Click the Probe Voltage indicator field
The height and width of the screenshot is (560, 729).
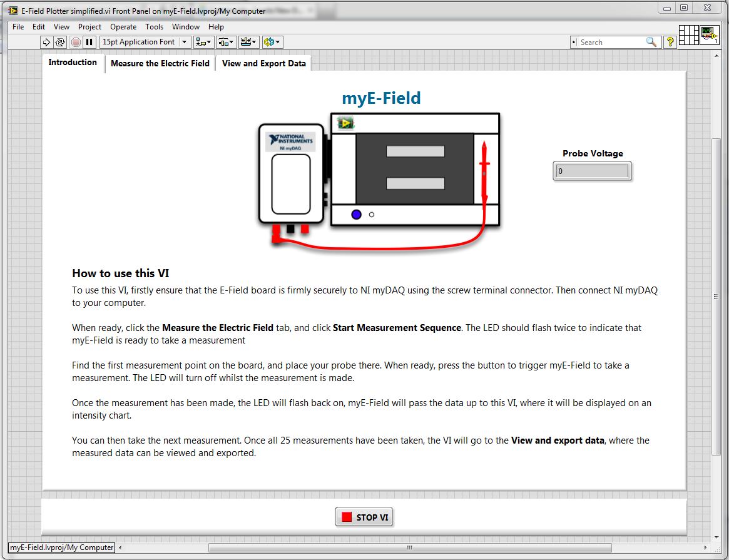(593, 171)
